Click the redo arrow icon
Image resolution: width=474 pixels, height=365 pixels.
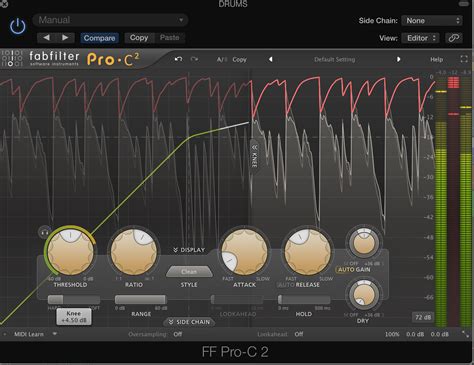(194, 59)
